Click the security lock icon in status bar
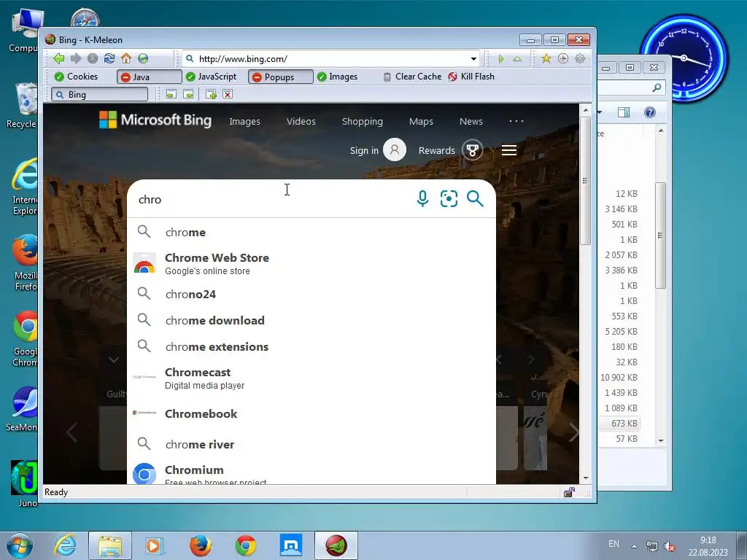 point(569,492)
